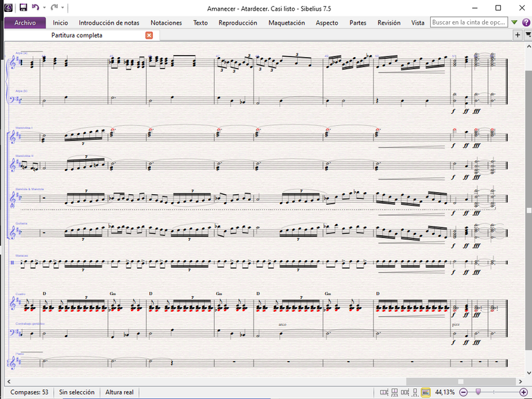Open the Archivo tab
Viewport: 532px width, 399px height.
click(25, 23)
